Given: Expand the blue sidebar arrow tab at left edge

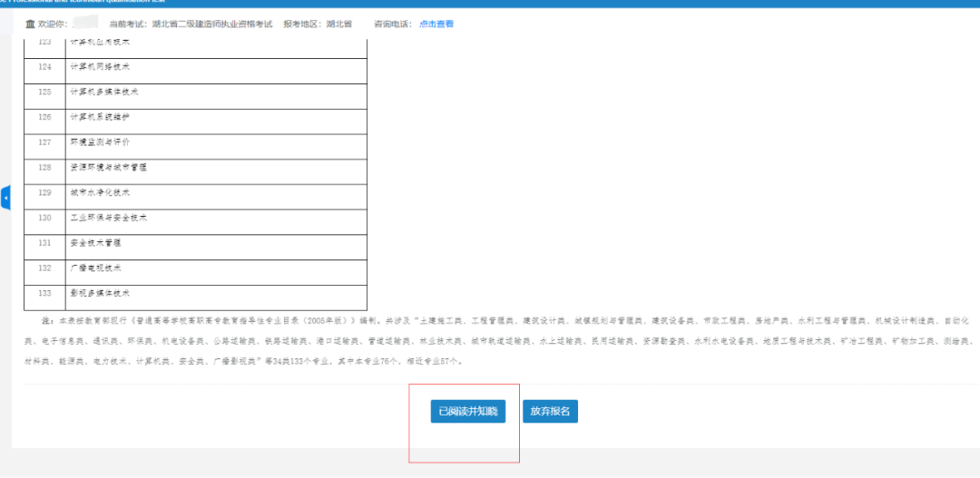Looking at the screenshot, I should pyautogui.click(x=5, y=198).
